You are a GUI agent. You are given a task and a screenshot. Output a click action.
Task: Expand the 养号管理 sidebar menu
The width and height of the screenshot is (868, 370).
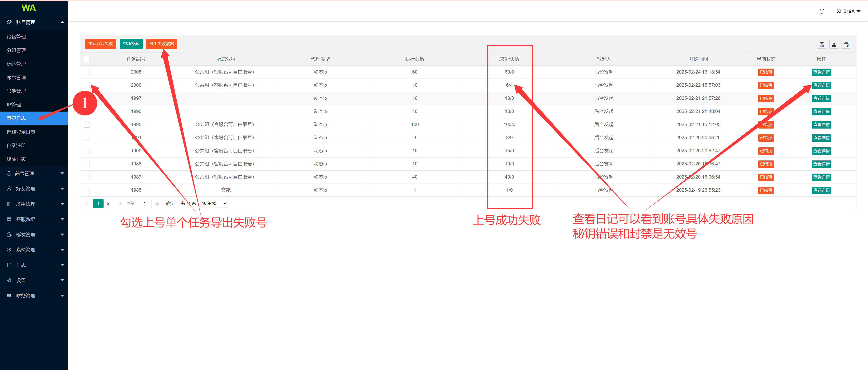tap(34, 173)
